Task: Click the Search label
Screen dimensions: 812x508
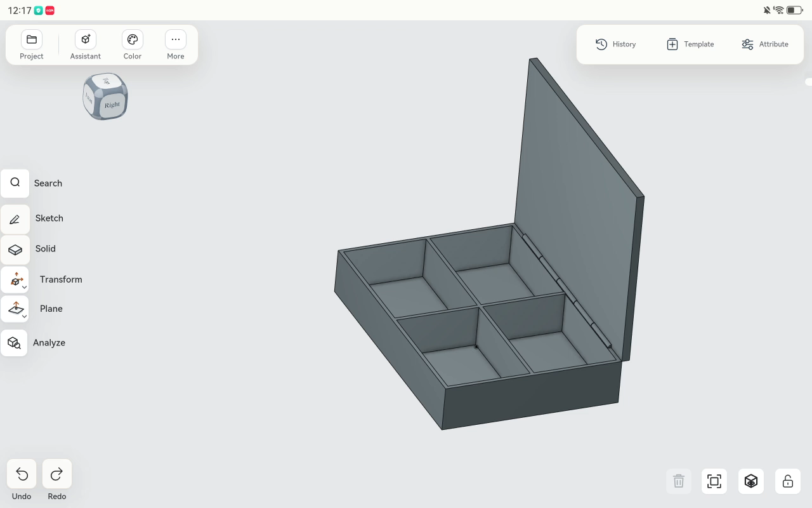Action: (x=48, y=183)
